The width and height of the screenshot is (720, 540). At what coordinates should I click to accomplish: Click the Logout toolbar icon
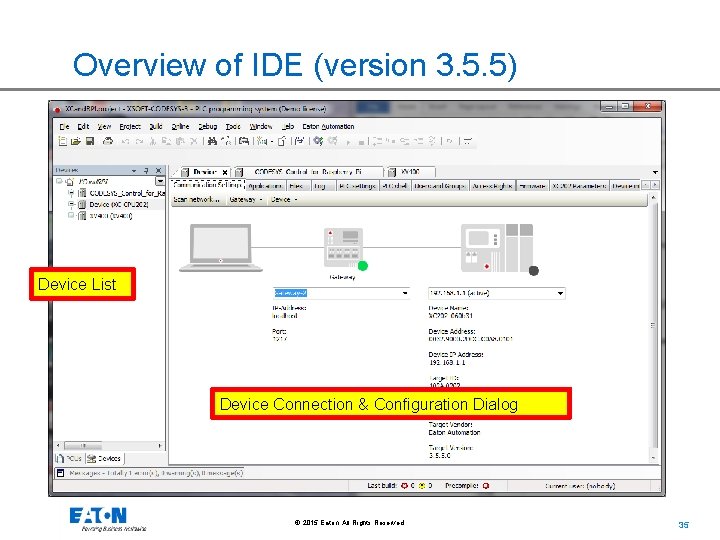pos(332,141)
